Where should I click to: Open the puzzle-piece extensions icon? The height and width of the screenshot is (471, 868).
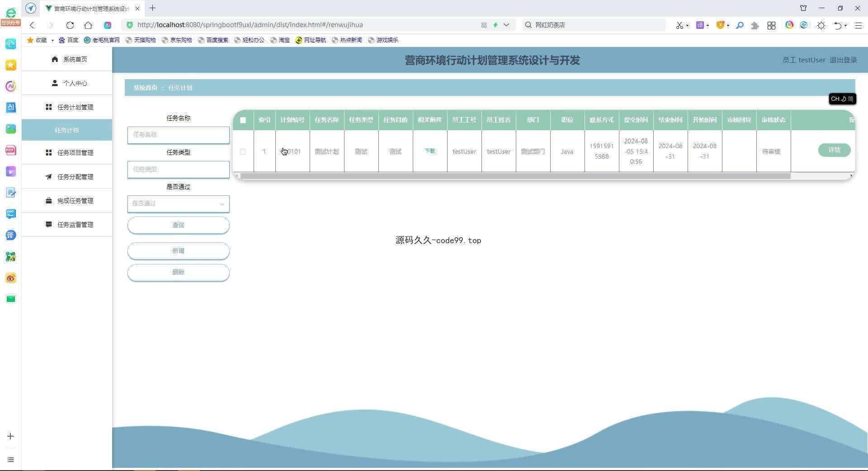tap(755, 25)
